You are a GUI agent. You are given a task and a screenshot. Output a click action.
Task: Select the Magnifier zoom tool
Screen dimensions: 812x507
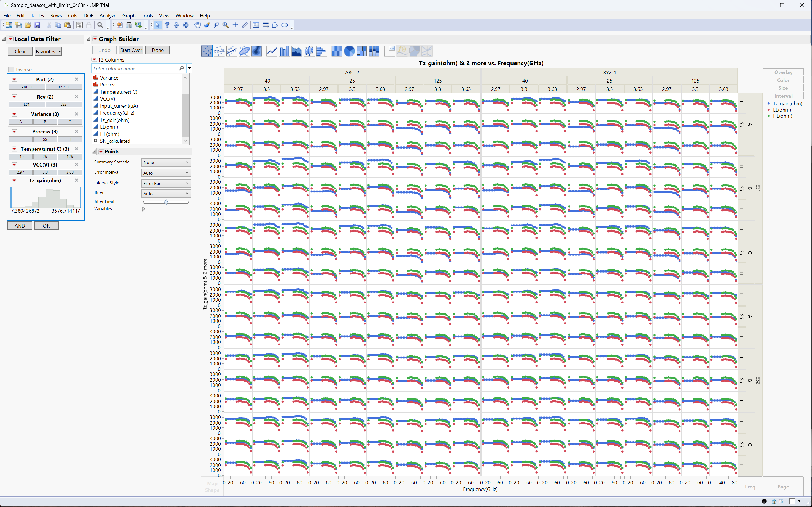[226, 25]
